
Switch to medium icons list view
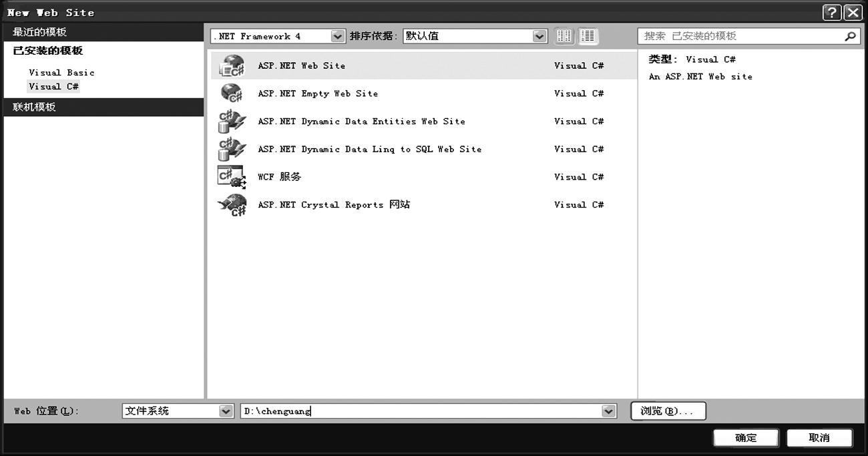coord(588,36)
